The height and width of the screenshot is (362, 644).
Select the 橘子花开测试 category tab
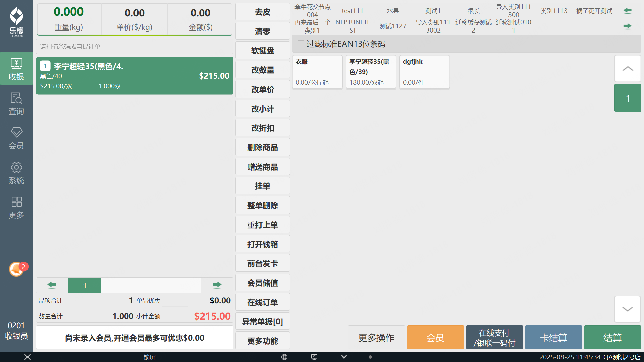(x=594, y=11)
